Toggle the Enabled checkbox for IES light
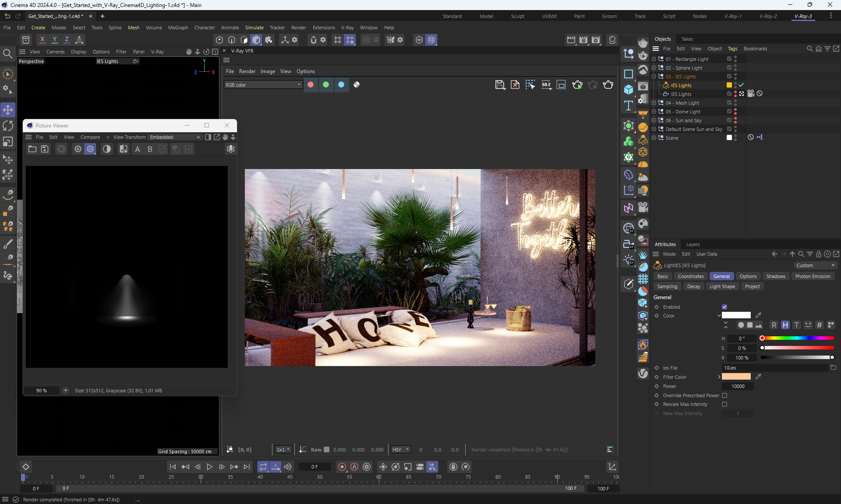 point(724,307)
